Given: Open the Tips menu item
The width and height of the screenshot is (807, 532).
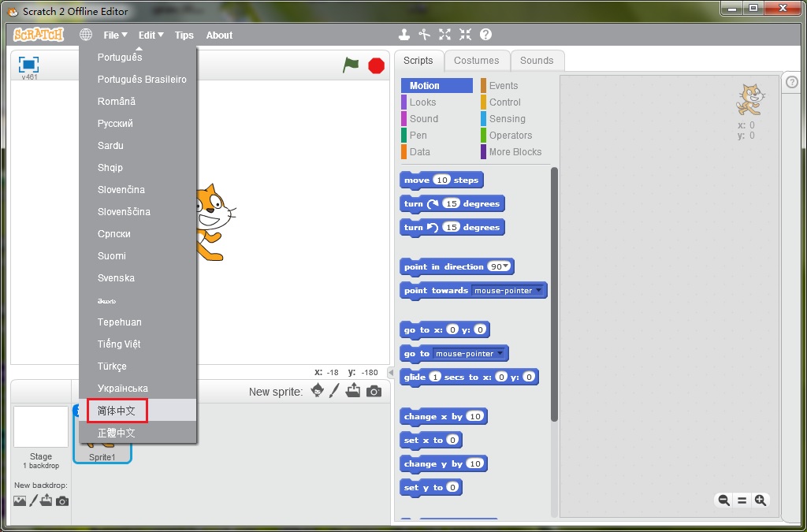Looking at the screenshot, I should tap(184, 35).
